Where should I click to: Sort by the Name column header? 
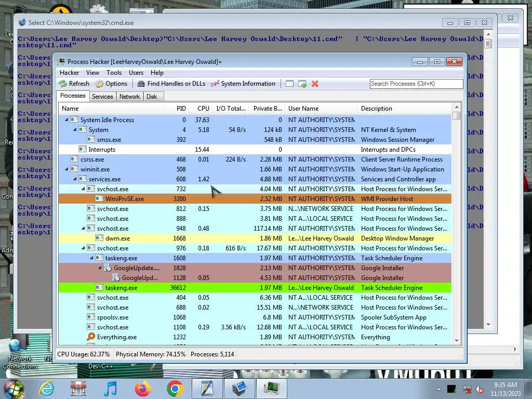(x=111, y=109)
